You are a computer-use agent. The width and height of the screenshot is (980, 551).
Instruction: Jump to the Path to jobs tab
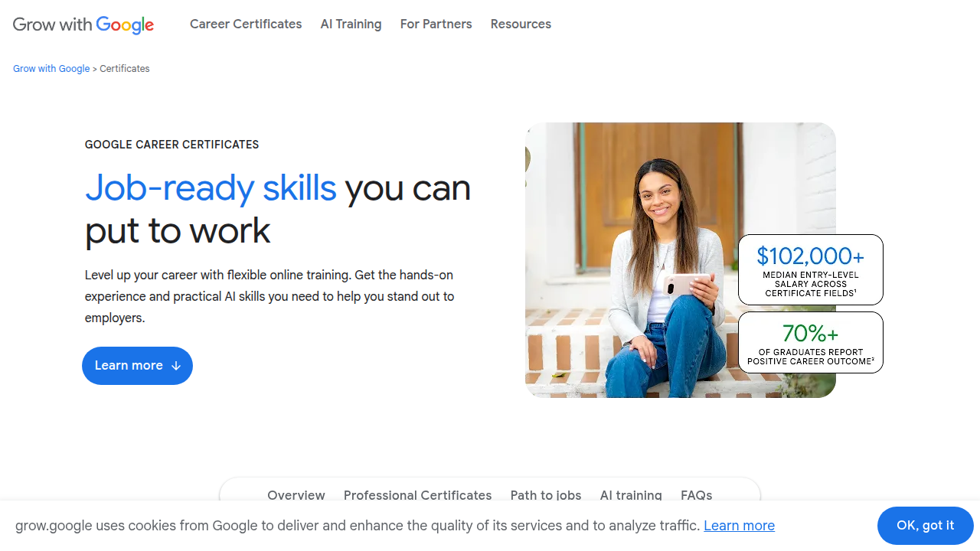pyautogui.click(x=546, y=495)
